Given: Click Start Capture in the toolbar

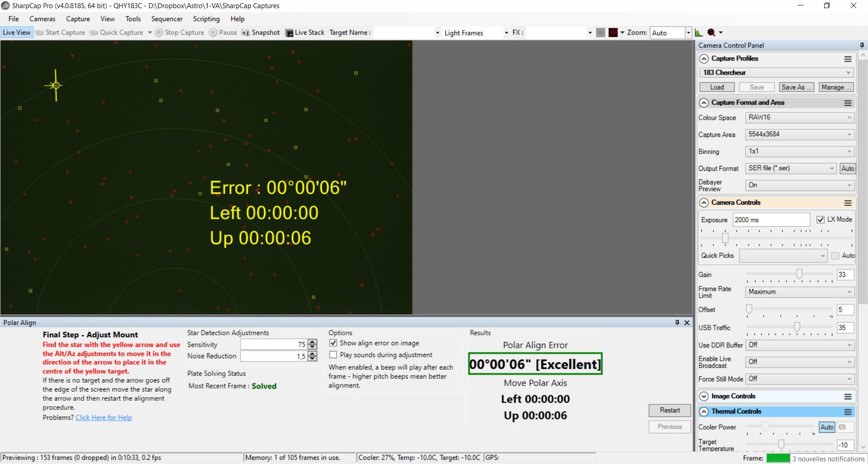Looking at the screenshot, I should 60,33.
